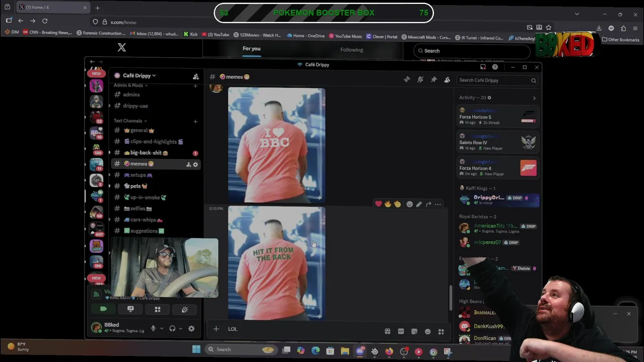
Task: Click invite people icon beside Café Drippy
Action: [x=196, y=76]
